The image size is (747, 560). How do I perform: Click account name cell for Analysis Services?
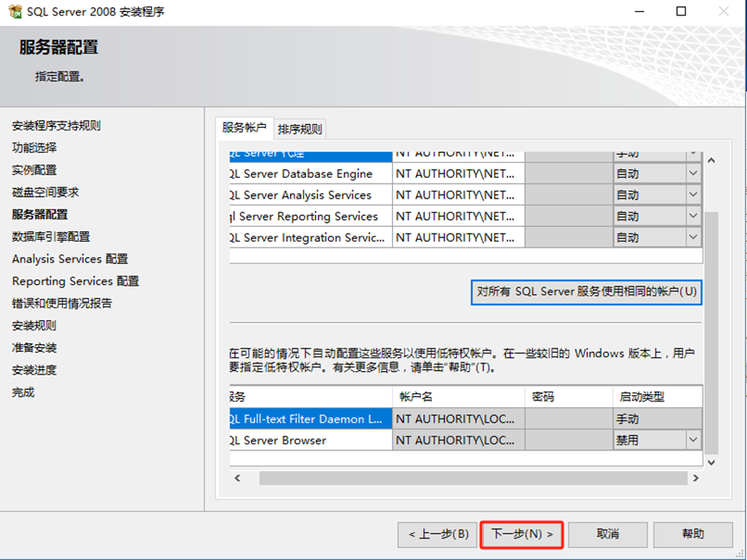[x=459, y=195]
